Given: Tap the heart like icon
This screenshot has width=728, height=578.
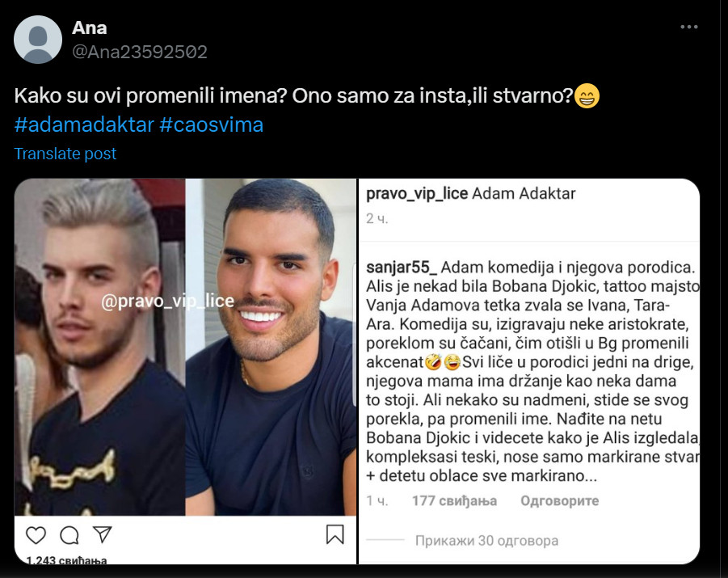Looking at the screenshot, I should point(36,535).
